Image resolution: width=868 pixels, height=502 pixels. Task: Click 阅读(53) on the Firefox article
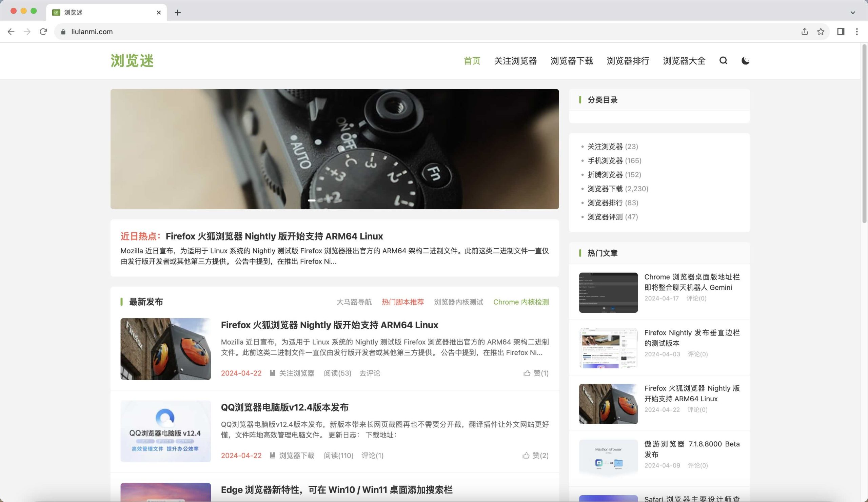click(337, 373)
